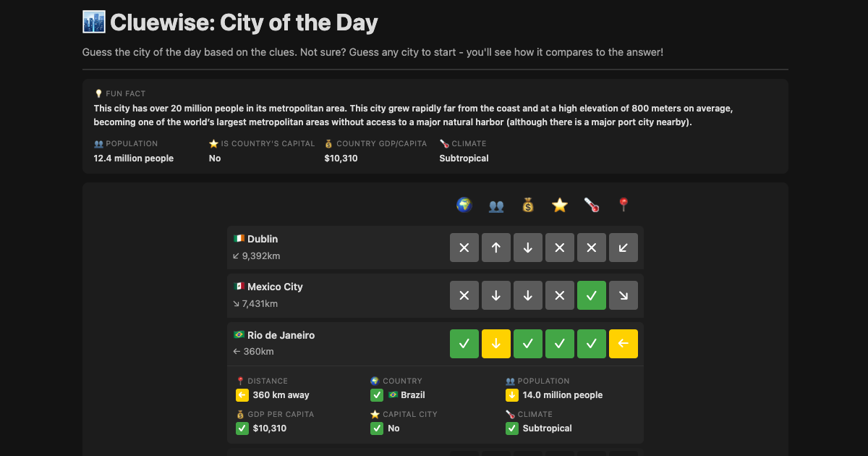Click Mexico City's green climate checkmark tile
This screenshot has height=456, width=868.
click(591, 295)
